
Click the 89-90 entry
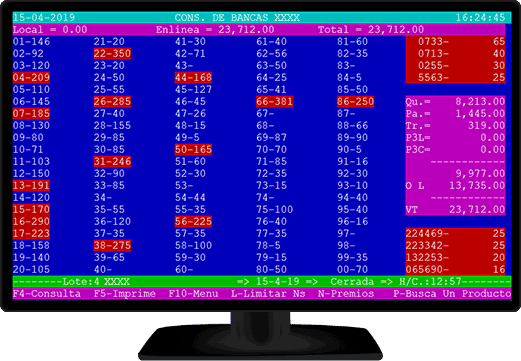[352, 138]
